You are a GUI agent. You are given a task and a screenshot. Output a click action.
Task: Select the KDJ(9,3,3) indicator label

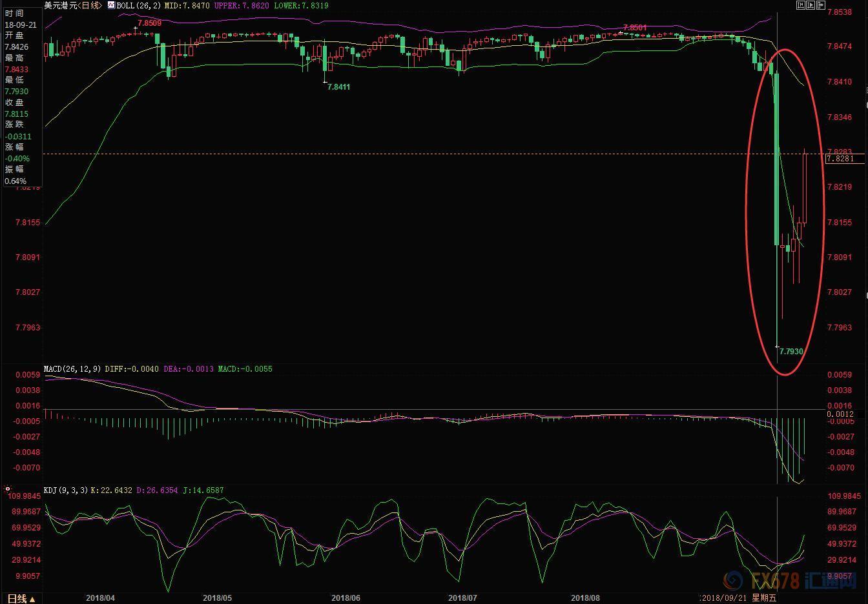[66, 490]
